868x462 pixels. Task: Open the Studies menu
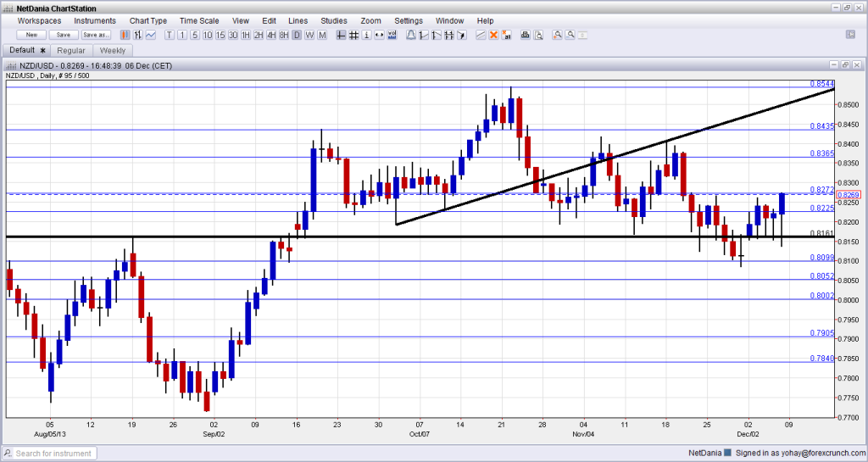tap(334, 21)
